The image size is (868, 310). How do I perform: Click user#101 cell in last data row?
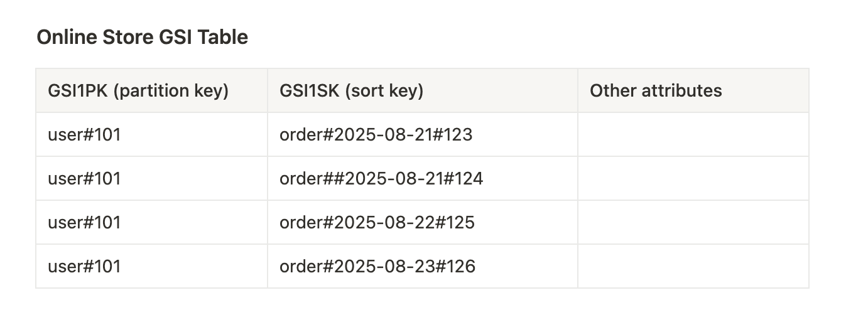click(151, 267)
